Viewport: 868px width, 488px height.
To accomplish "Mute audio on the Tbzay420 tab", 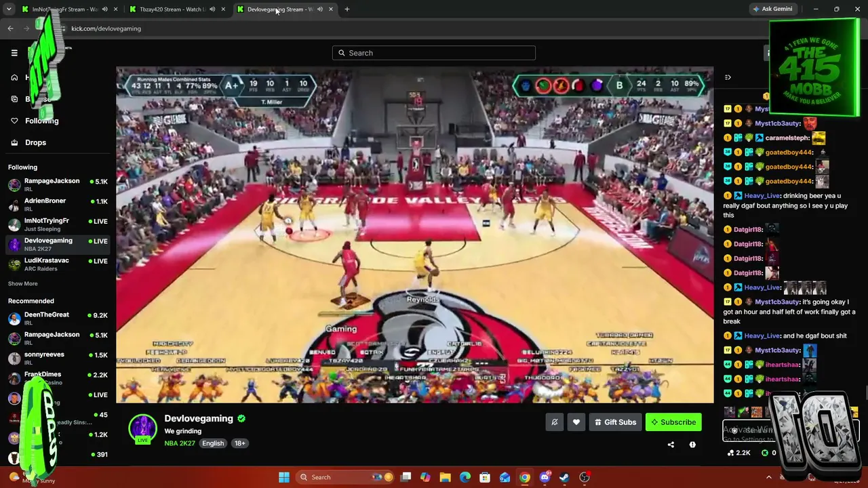I will (212, 9).
